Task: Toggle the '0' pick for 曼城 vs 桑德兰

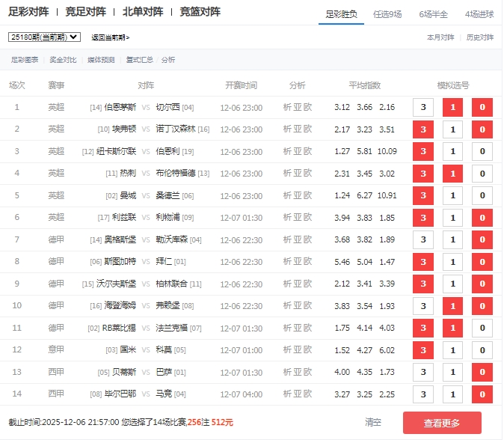Action: point(482,195)
